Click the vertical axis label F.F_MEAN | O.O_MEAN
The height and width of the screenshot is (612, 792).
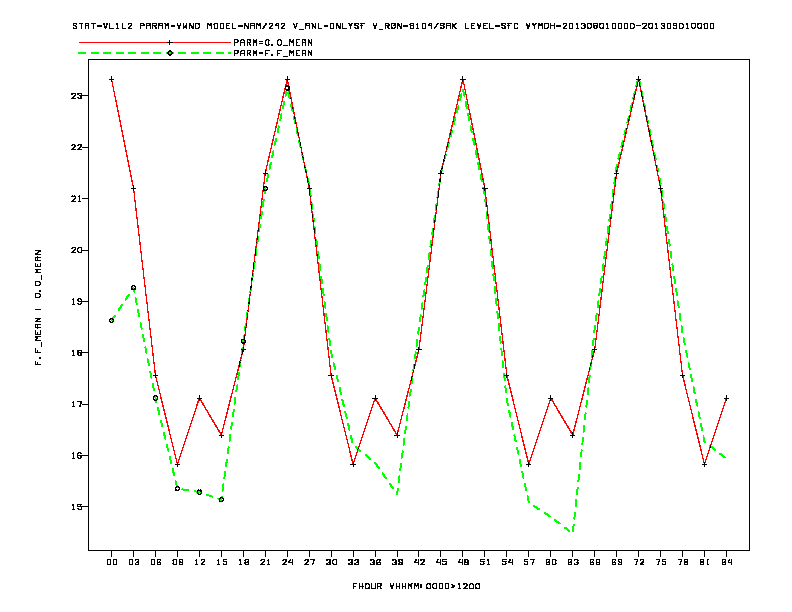point(38,308)
